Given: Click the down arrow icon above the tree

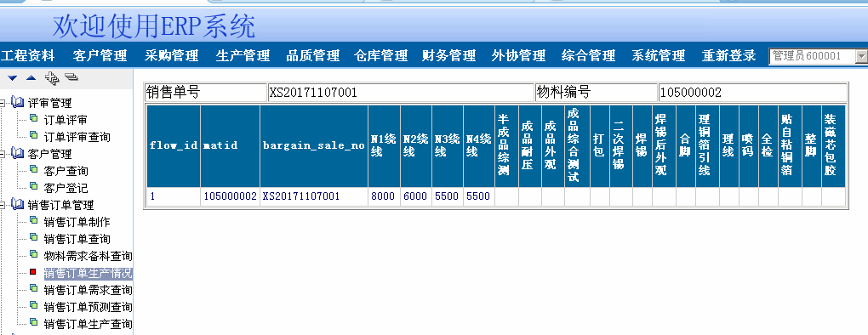Looking at the screenshot, I should (13, 78).
